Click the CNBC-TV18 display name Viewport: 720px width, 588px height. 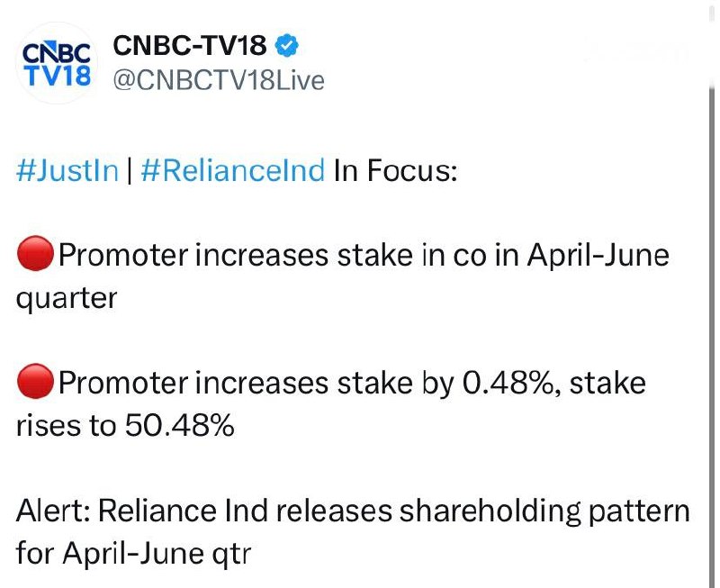click(x=190, y=46)
